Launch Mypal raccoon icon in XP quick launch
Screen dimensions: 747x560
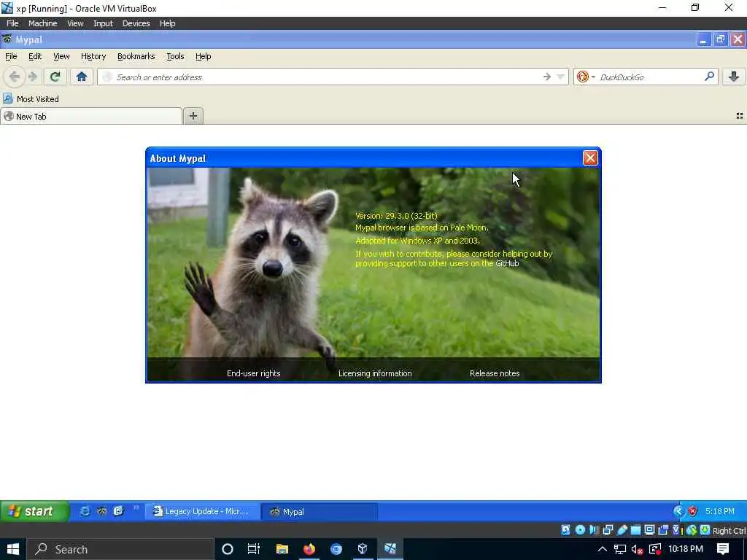click(102, 511)
